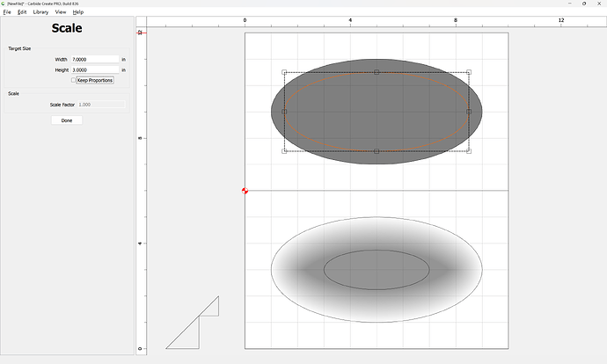
Task: Open the Help menu
Action: (x=78, y=12)
